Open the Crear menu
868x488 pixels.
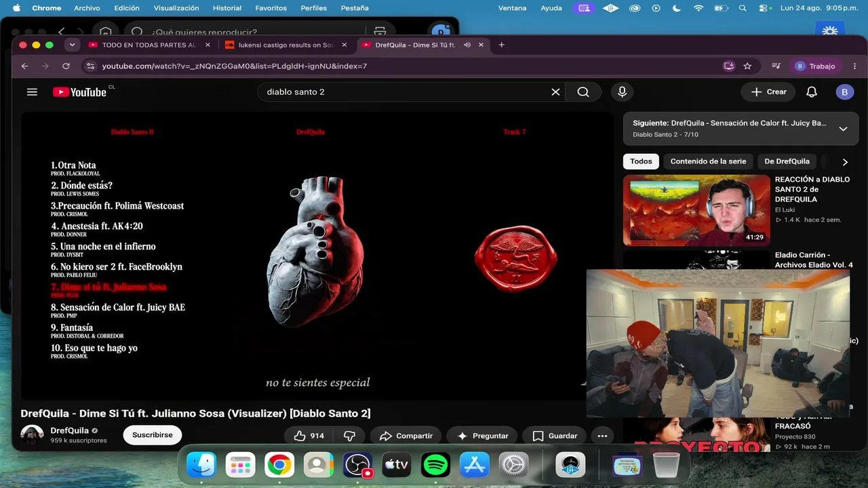point(768,92)
